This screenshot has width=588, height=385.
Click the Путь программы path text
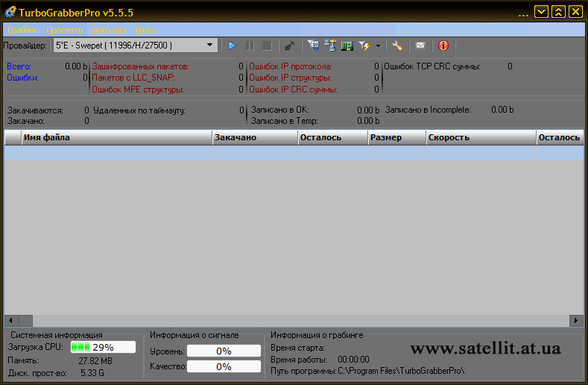401,371
